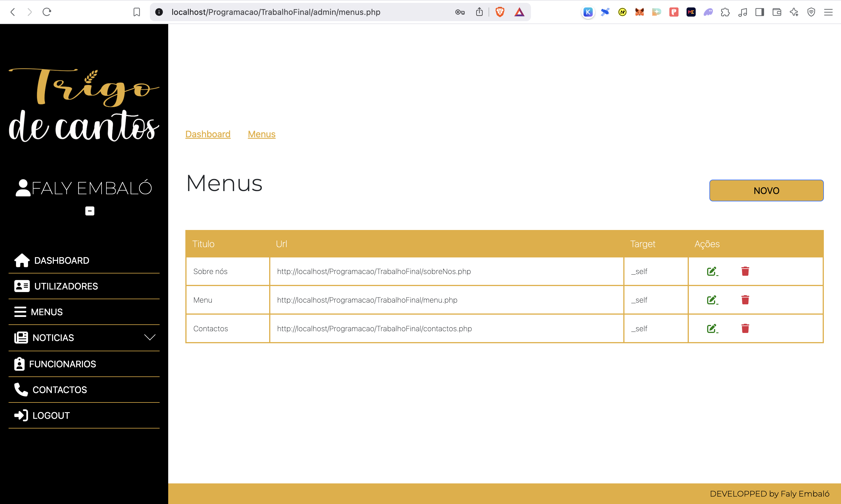Follow the Dashboard breadcrumb link

click(x=208, y=134)
